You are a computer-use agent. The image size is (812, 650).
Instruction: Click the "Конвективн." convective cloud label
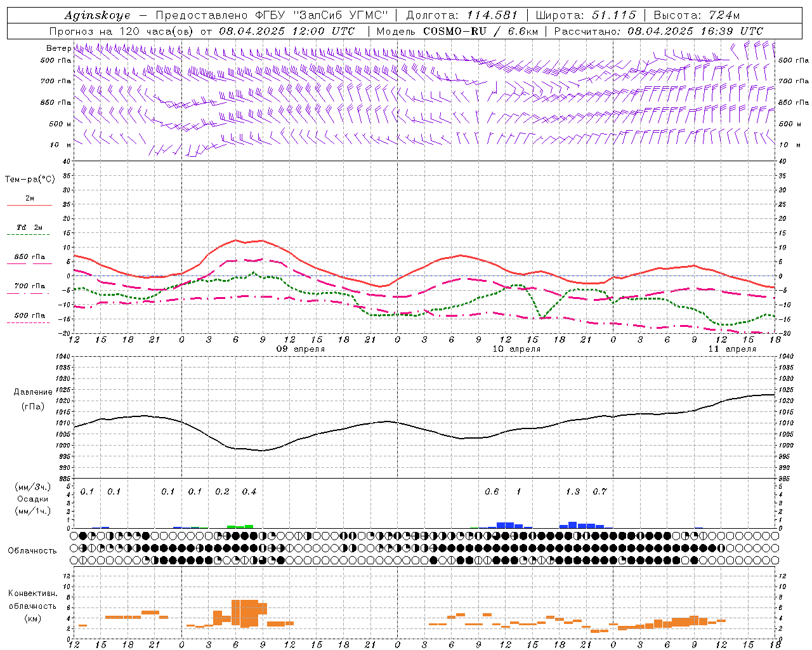click(32, 594)
